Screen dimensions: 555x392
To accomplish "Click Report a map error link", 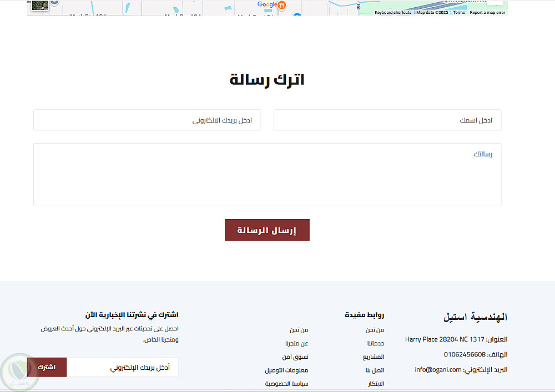I will click(x=487, y=12).
